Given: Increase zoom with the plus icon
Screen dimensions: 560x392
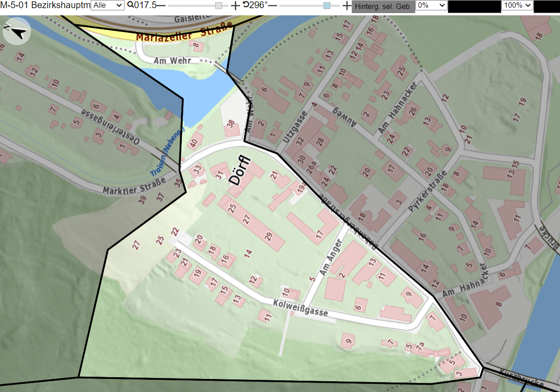Looking at the screenshot, I should coord(236,5).
